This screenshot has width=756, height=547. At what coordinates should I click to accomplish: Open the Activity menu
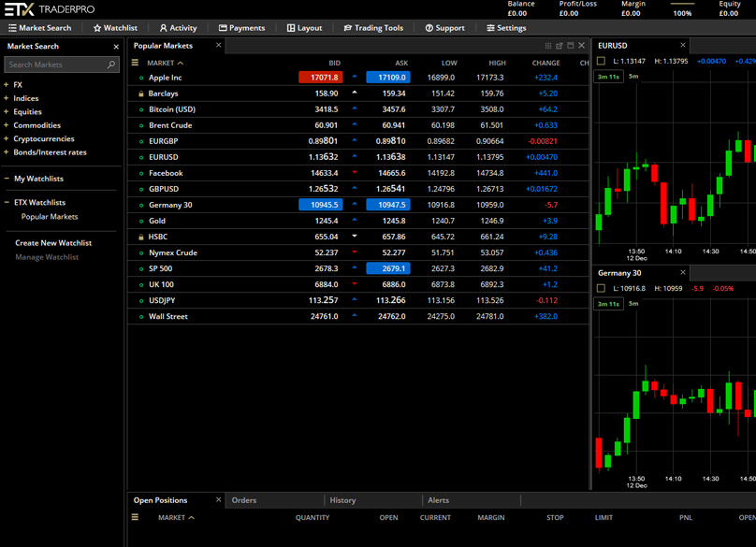tap(178, 28)
